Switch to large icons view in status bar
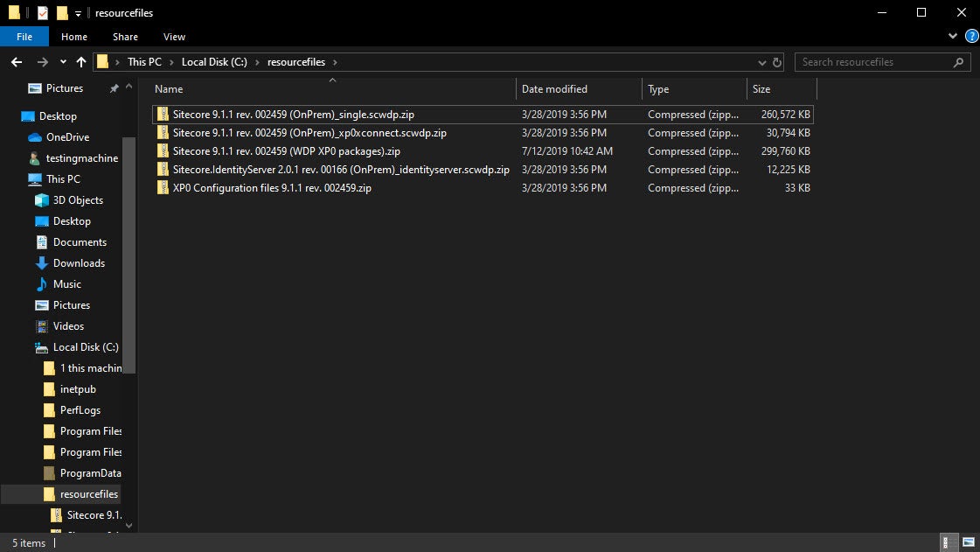The image size is (980, 552). 967,543
